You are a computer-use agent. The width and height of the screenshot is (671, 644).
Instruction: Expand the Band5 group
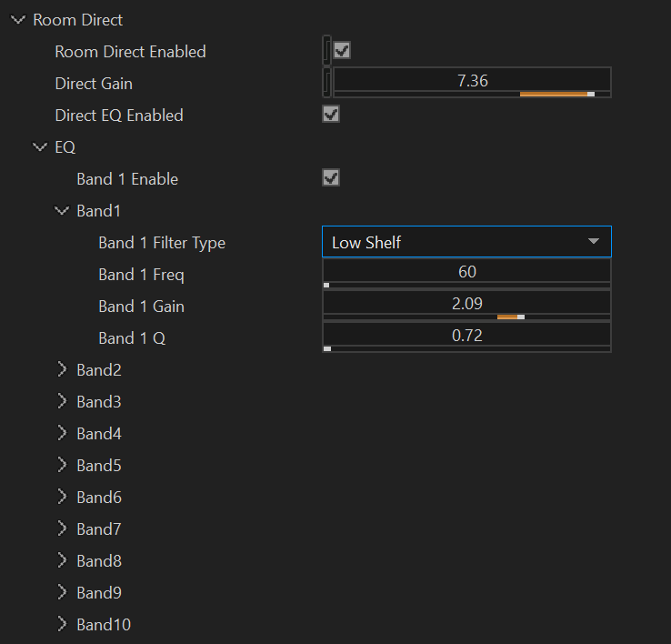point(62,465)
